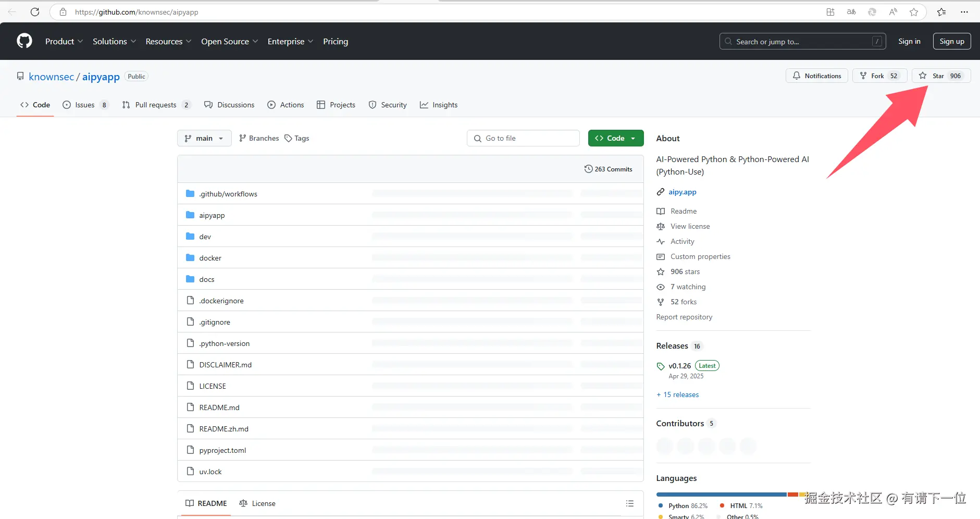Image resolution: width=980 pixels, height=519 pixels.
Task: Open the Pull requests tab
Action: tap(156, 105)
